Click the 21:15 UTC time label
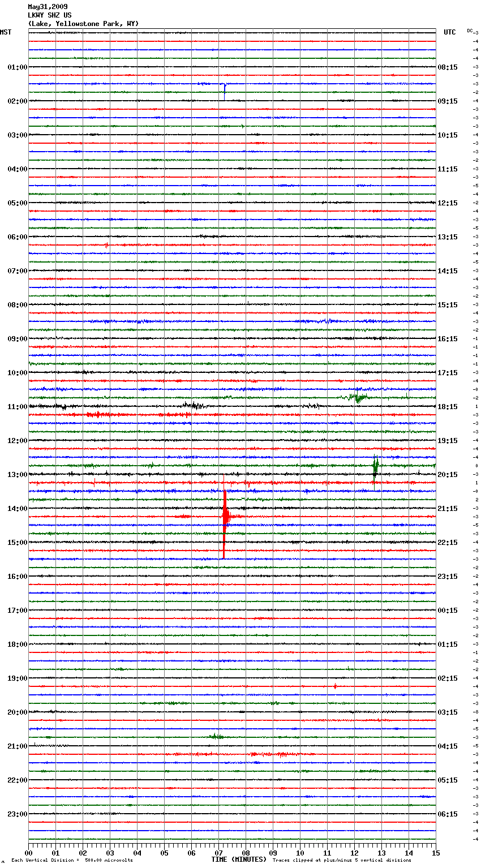This screenshot has height=868, width=481. click(448, 509)
